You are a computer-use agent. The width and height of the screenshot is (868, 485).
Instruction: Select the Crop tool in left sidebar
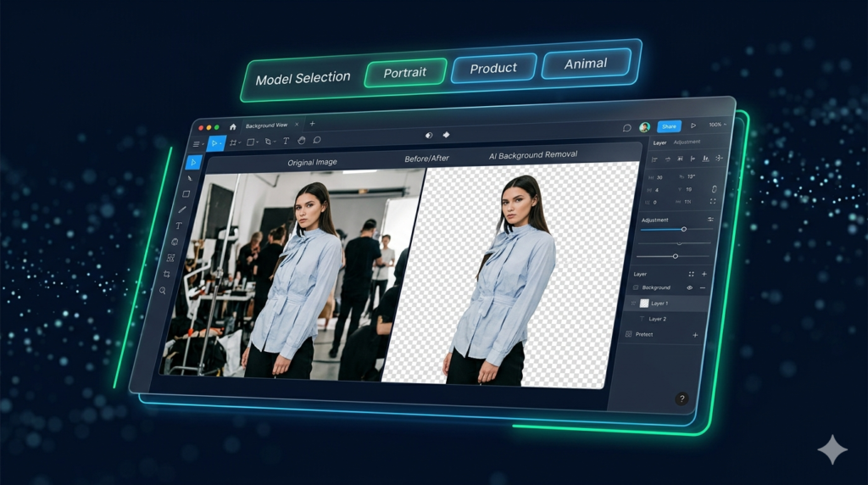tap(167, 274)
